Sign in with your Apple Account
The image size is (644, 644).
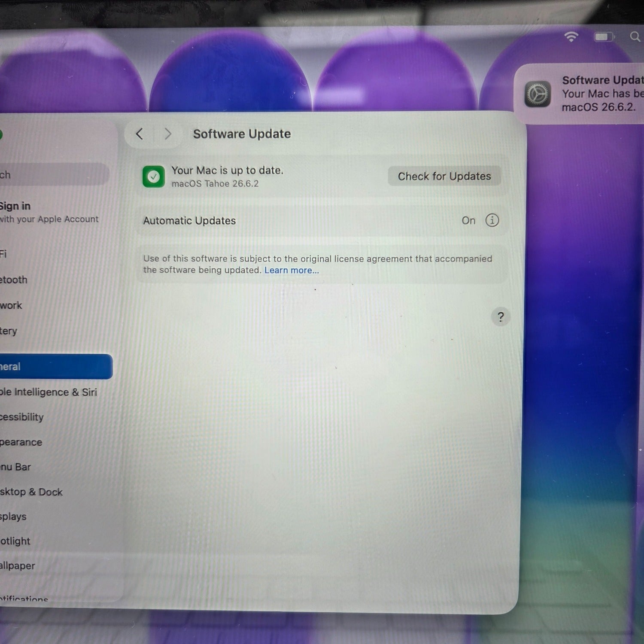pyautogui.click(x=49, y=212)
